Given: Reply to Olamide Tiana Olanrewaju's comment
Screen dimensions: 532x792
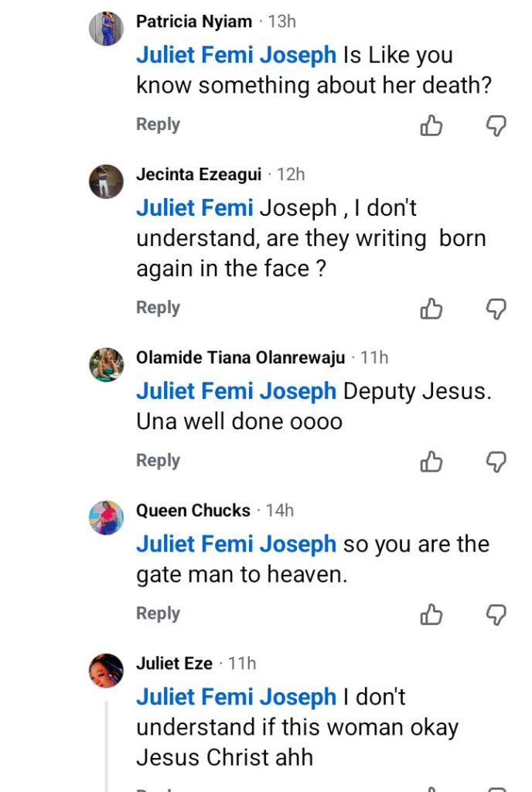Looking at the screenshot, I should [158, 461].
